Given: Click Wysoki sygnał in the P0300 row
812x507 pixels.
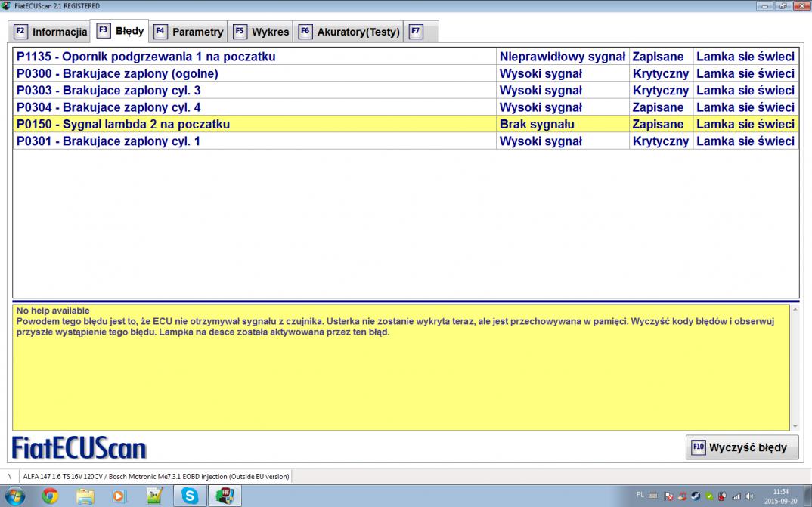Looking at the screenshot, I should (563, 73).
